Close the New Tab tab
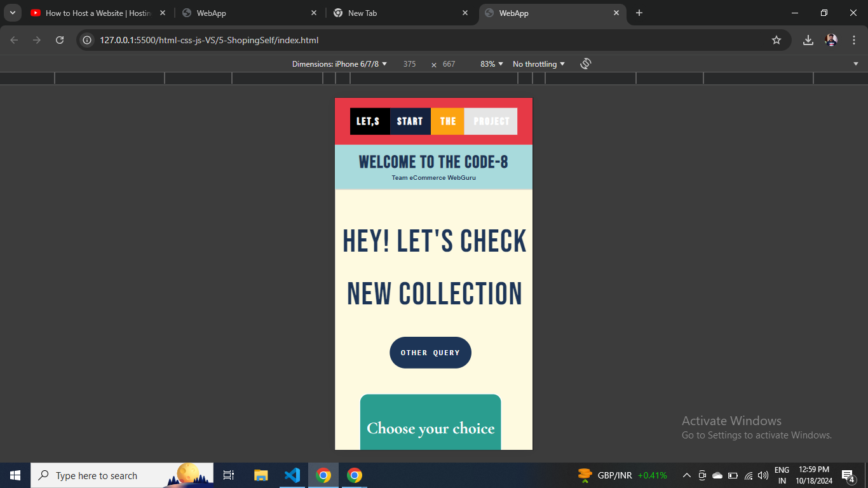This screenshot has width=868, height=488. pyautogui.click(x=465, y=13)
